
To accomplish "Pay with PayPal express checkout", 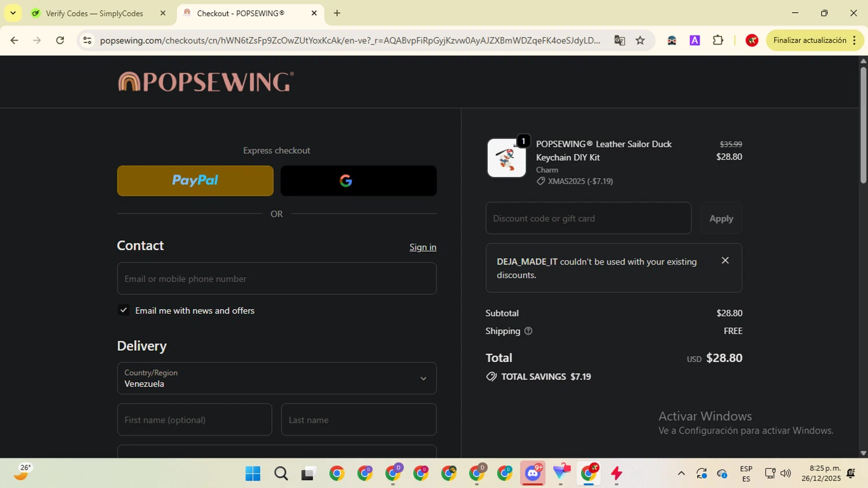I will [x=195, y=181].
